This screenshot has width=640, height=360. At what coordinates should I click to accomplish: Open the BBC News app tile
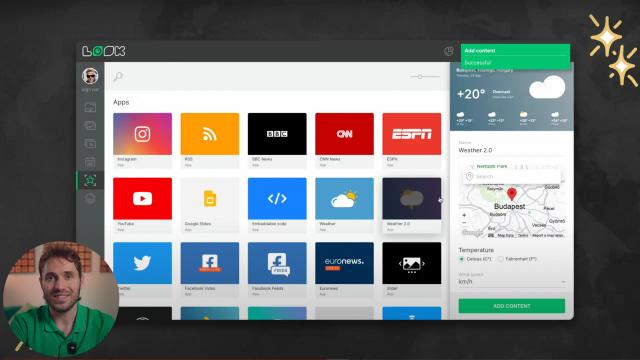click(x=277, y=140)
